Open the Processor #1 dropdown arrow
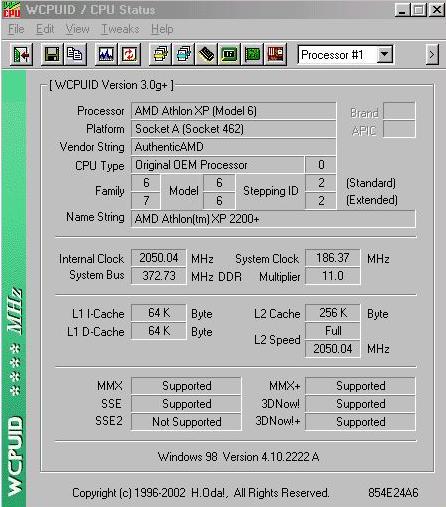Image resolution: width=446 pixels, height=507 pixels. click(x=384, y=54)
